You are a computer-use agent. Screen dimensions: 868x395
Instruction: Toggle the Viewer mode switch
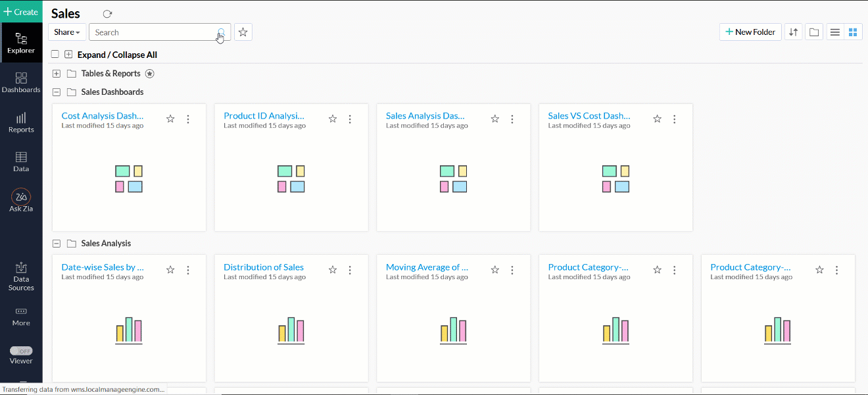point(21,351)
